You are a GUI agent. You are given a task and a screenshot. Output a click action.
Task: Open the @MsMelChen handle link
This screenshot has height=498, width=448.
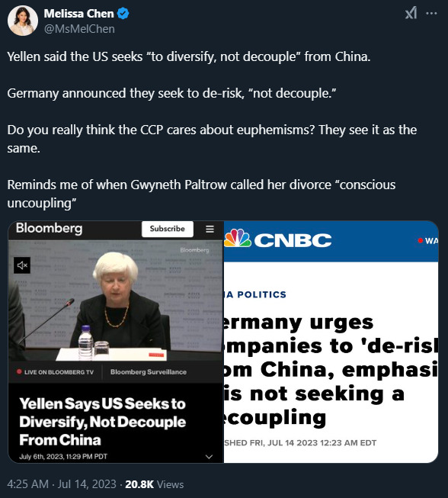click(x=79, y=29)
